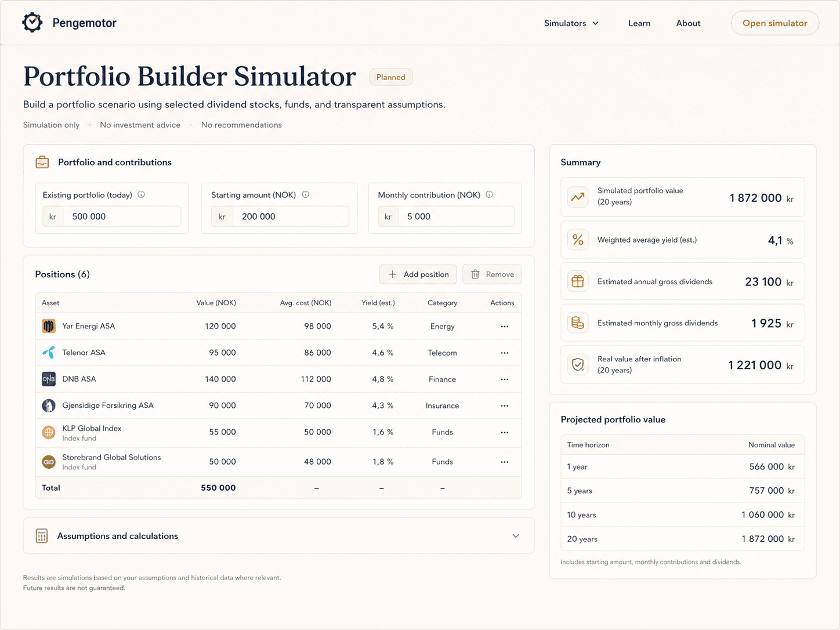This screenshot has width=840, height=630.
Task: Click the 1 year projection row
Action: 682,467
